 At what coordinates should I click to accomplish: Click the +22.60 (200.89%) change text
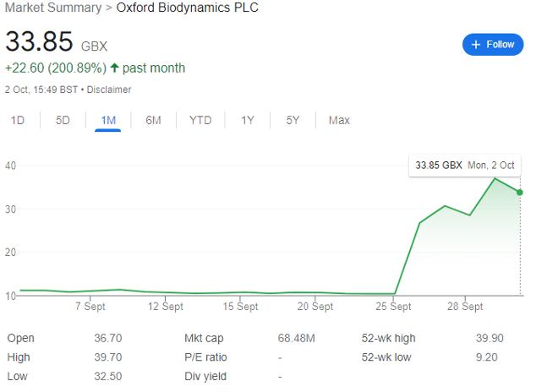click(x=56, y=68)
